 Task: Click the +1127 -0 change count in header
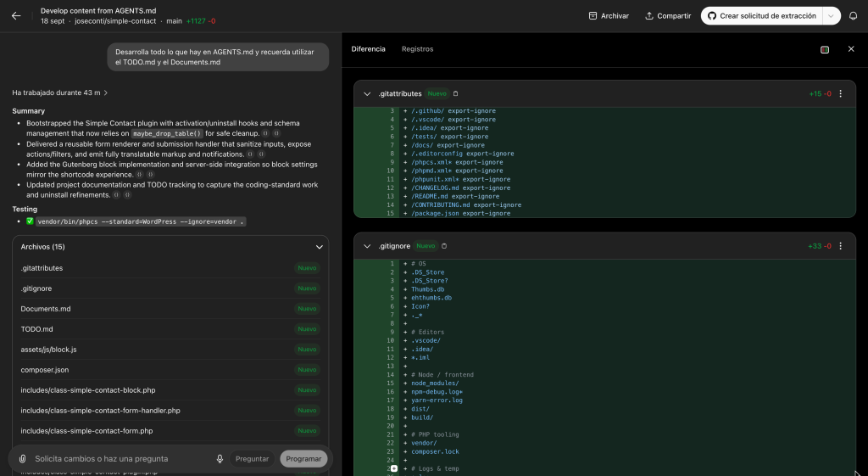201,21
